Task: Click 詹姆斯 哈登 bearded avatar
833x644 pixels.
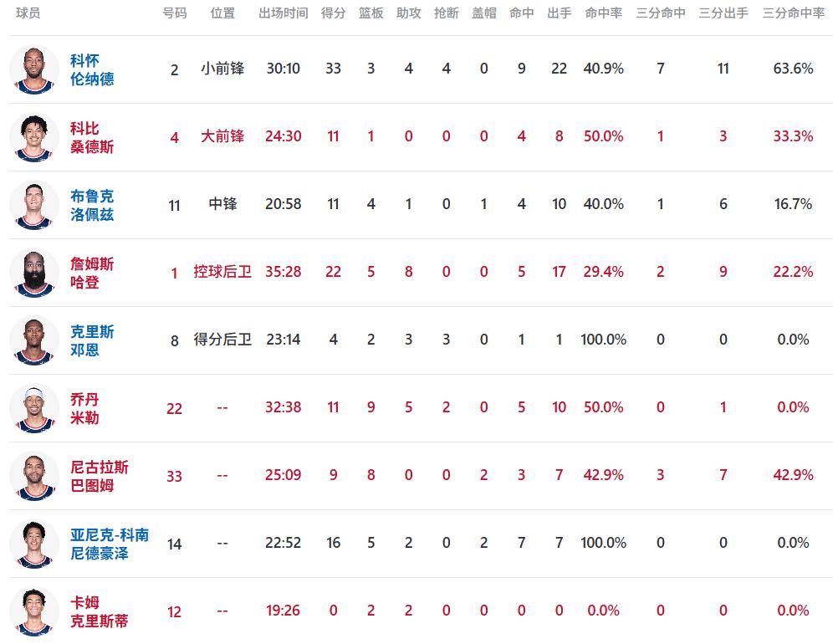Action: coord(34,273)
